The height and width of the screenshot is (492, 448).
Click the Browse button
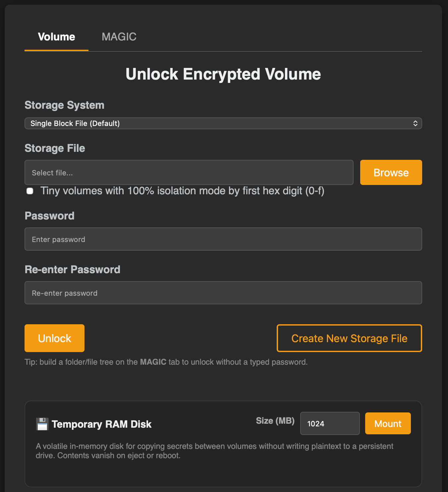point(391,172)
